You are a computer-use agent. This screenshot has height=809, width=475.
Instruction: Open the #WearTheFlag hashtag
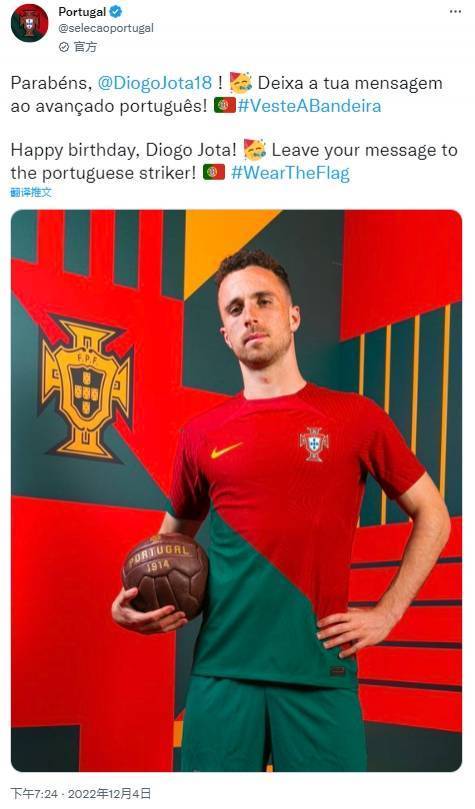coord(290,173)
